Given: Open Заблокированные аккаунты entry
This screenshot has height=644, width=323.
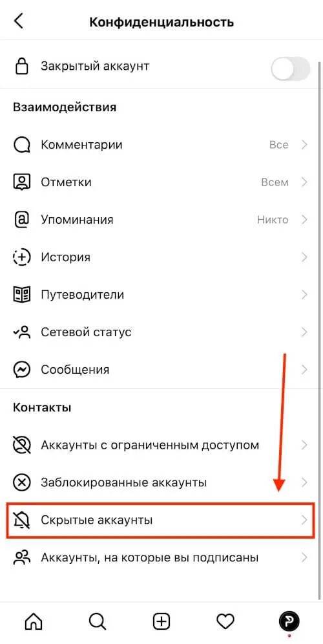Looking at the screenshot, I should click(x=161, y=482).
